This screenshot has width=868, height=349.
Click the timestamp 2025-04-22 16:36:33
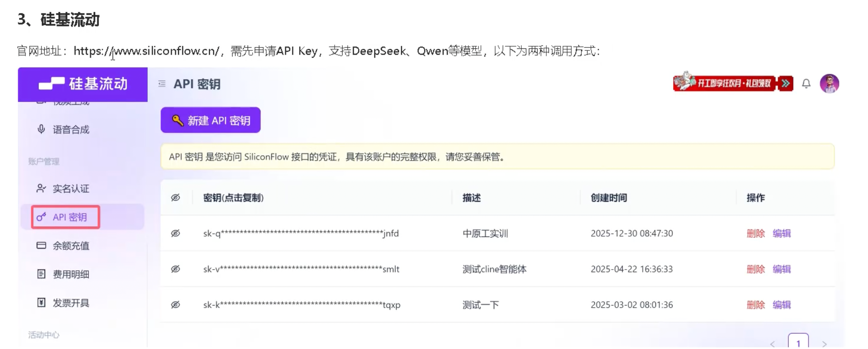point(632,269)
